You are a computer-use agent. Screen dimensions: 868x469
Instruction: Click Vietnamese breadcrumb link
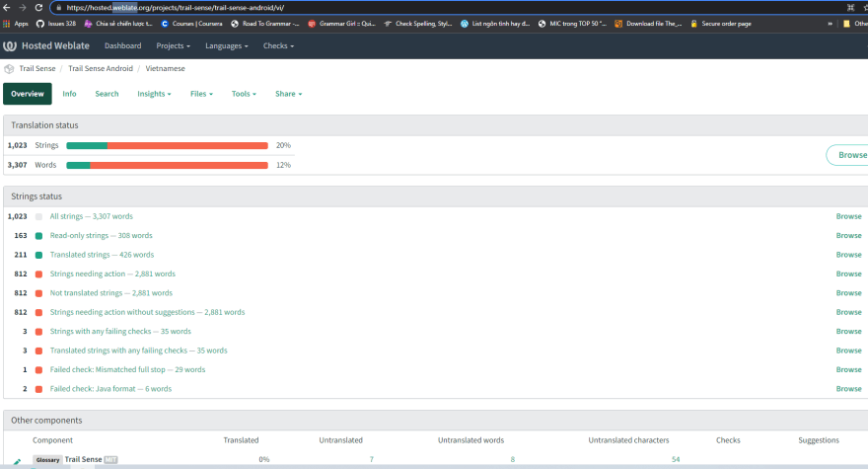click(165, 69)
